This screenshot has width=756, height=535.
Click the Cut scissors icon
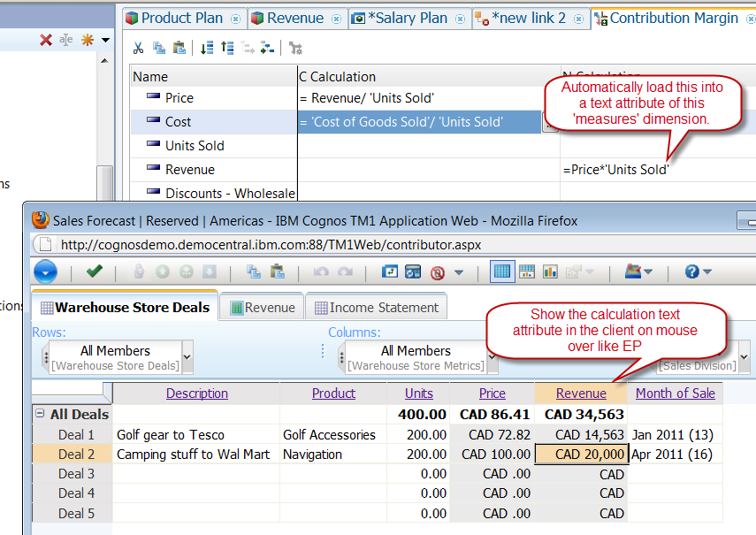tap(138, 48)
